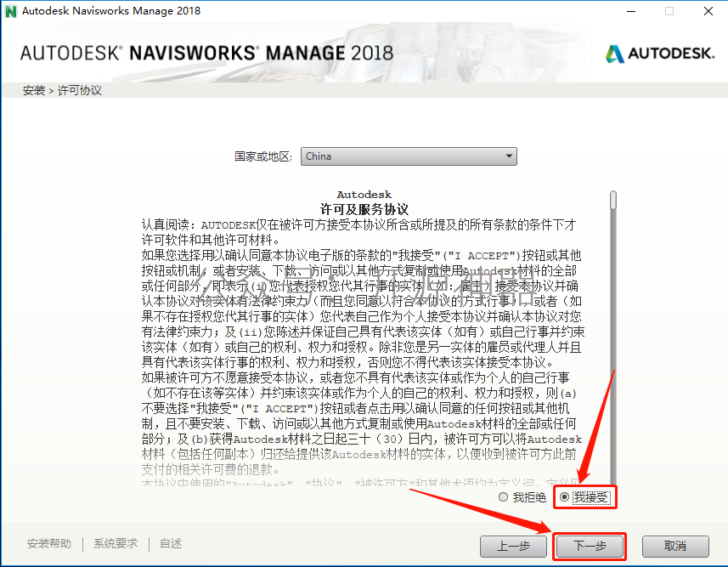
Task: Open the 系统要求 link
Action: point(116,543)
